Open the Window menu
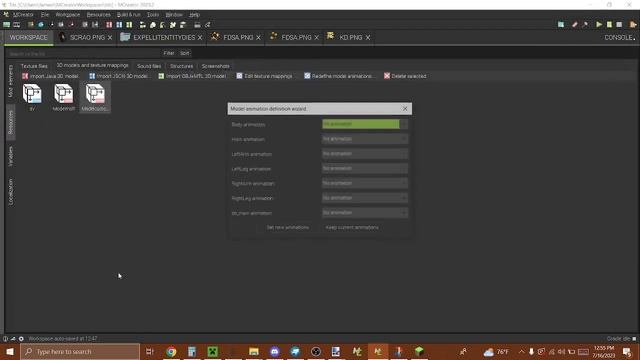Viewport: 640px width, 360px height. tap(174, 15)
